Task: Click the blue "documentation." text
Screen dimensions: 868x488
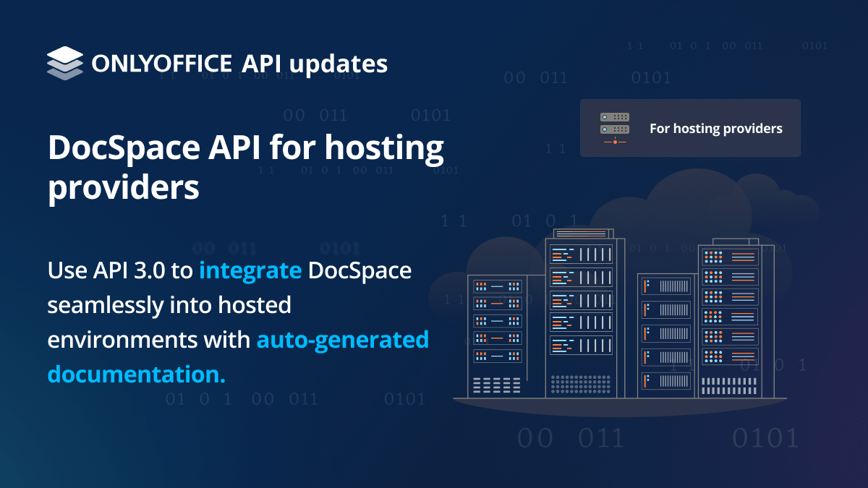Action: coord(137,374)
